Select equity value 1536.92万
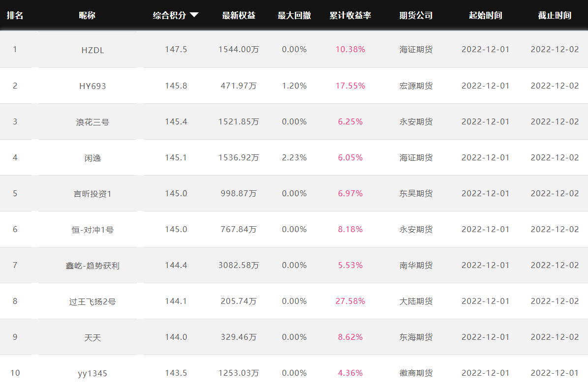 point(239,157)
